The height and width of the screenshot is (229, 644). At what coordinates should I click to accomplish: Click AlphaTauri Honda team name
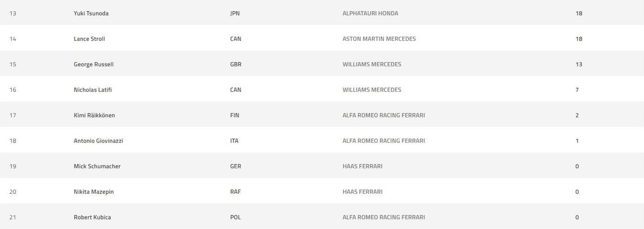point(370,14)
